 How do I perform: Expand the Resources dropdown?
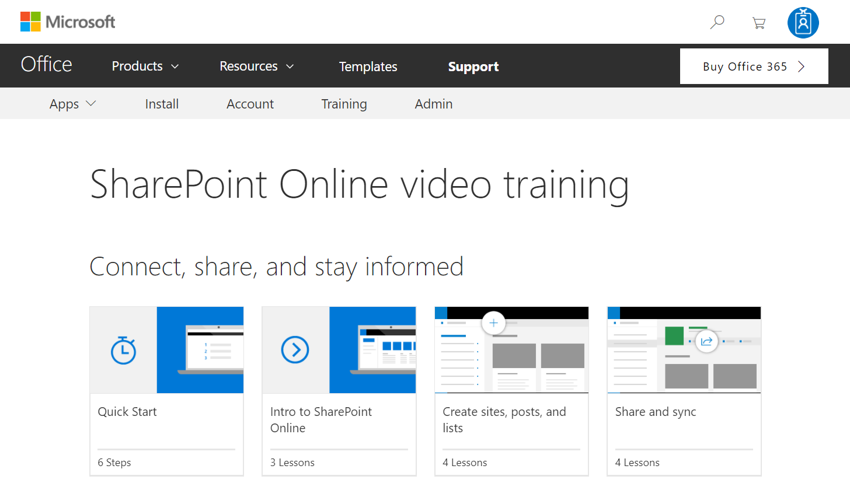tap(256, 66)
